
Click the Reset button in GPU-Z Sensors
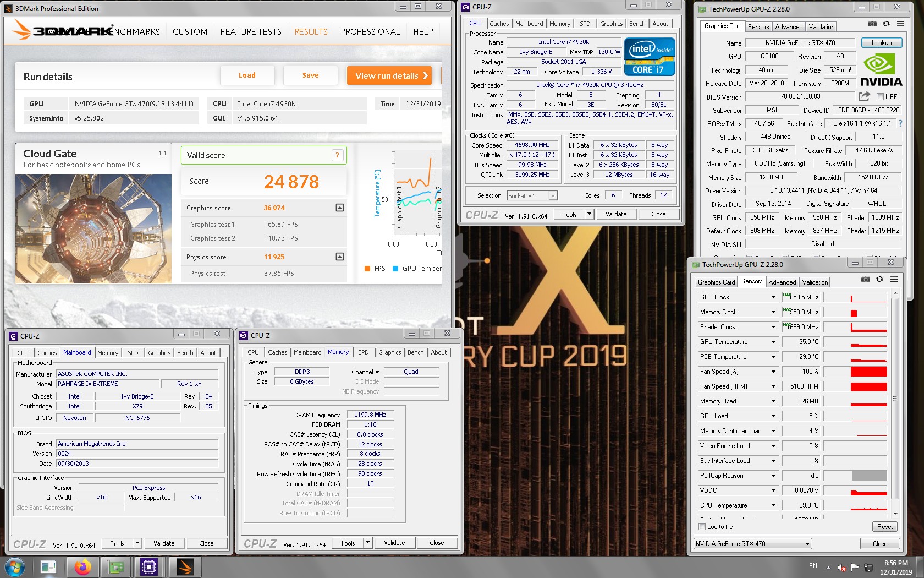point(885,527)
